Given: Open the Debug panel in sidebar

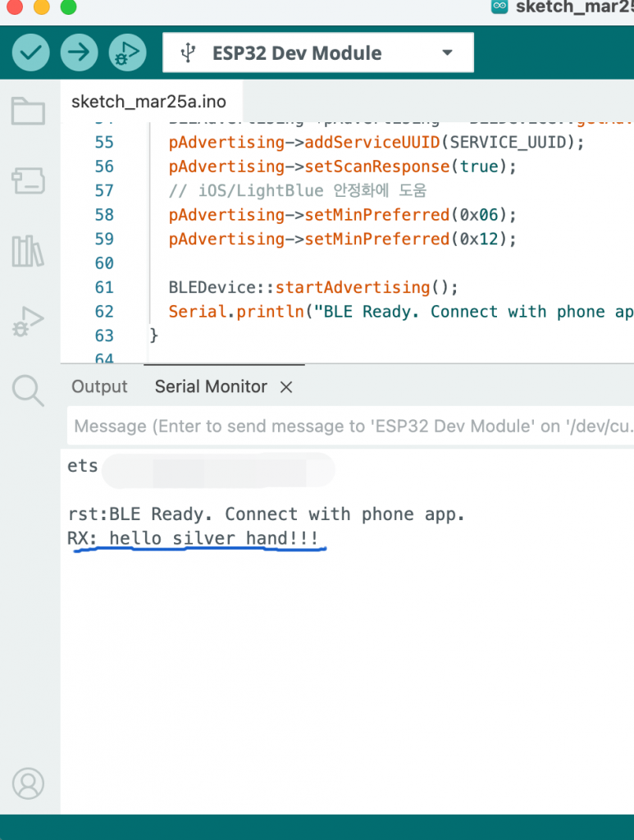Looking at the screenshot, I should (x=28, y=322).
